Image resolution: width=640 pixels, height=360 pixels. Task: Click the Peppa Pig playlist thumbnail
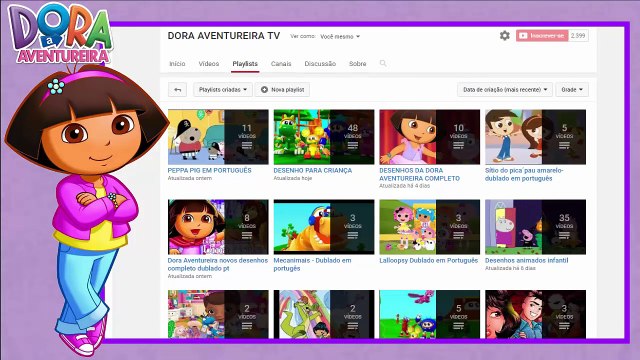pos(218,137)
